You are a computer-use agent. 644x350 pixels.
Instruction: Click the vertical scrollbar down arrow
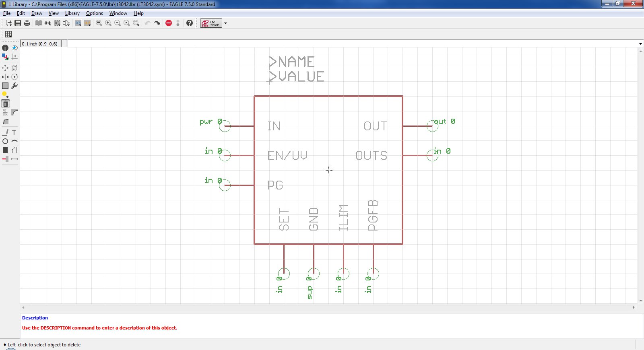tap(640, 301)
